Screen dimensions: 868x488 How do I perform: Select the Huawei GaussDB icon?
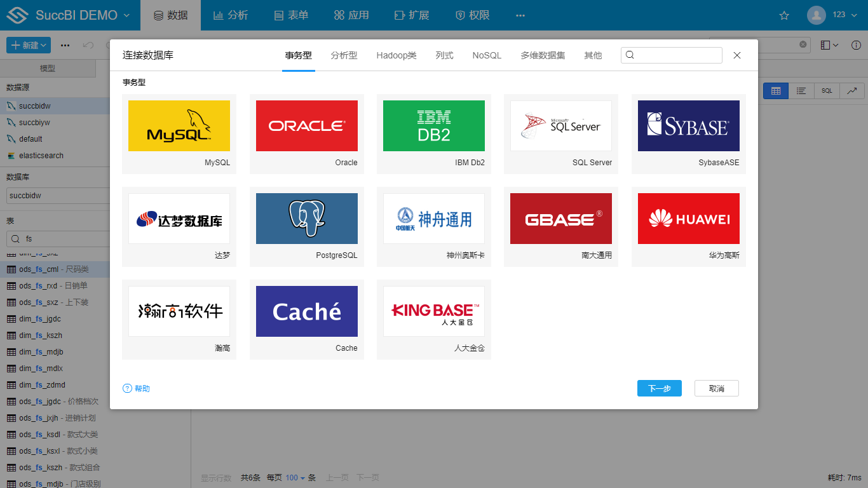tap(688, 219)
